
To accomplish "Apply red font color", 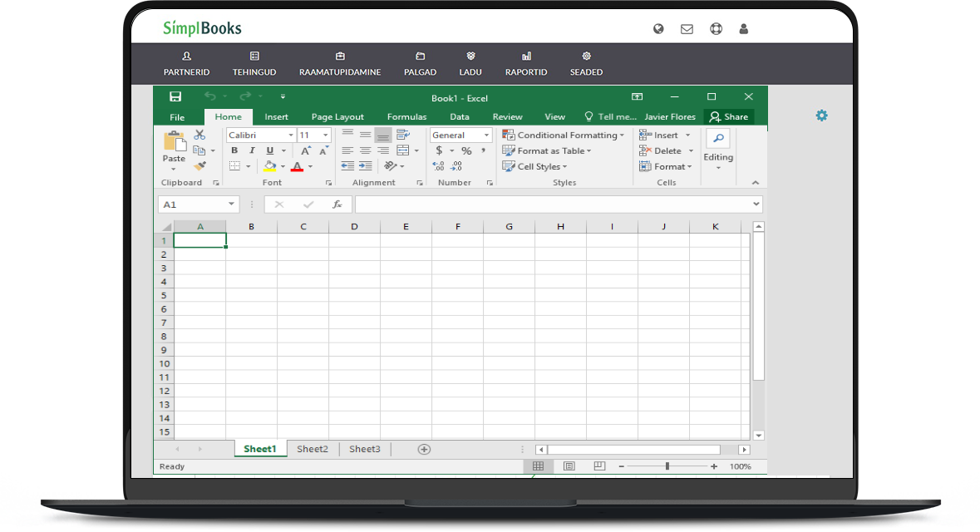I will pyautogui.click(x=298, y=166).
